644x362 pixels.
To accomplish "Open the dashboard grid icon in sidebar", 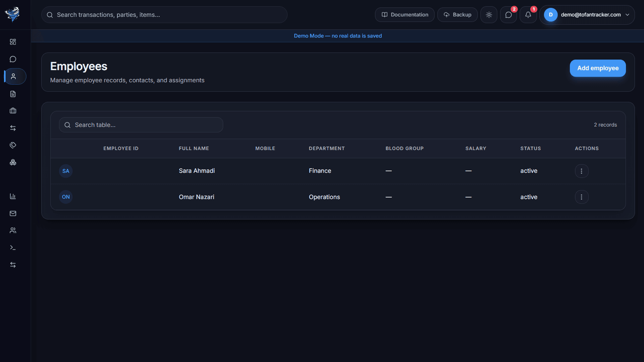I will point(13,42).
